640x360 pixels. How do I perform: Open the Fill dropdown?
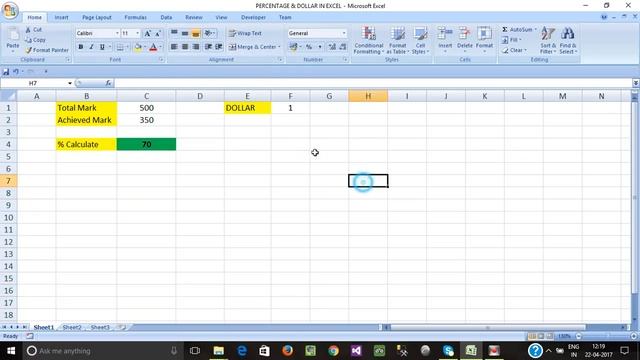(x=511, y=40)
